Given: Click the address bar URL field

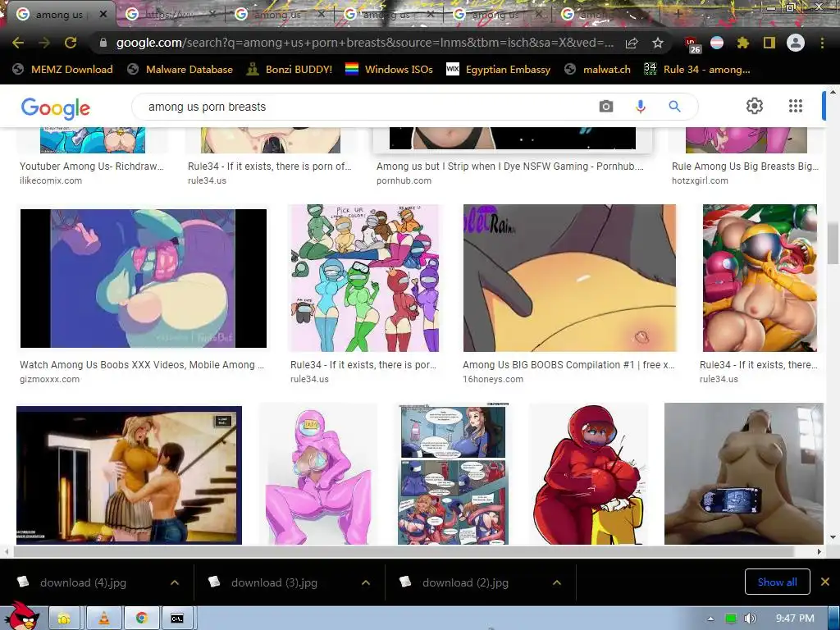Looking at the screenshot, I should (x=364, y=43).
